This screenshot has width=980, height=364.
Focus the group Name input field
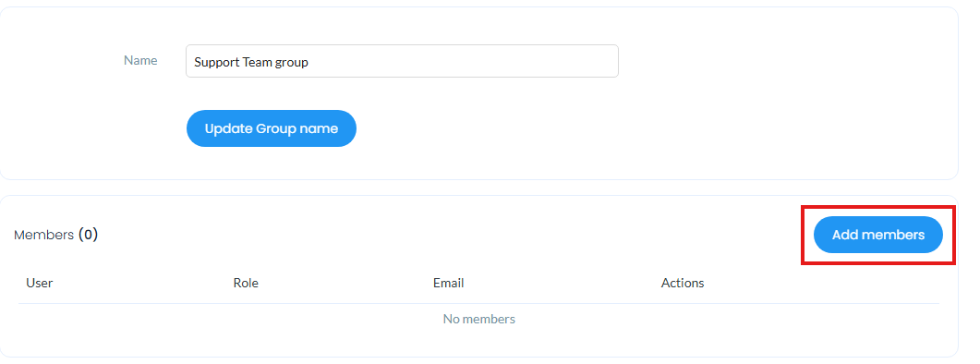tap(402, 61)
